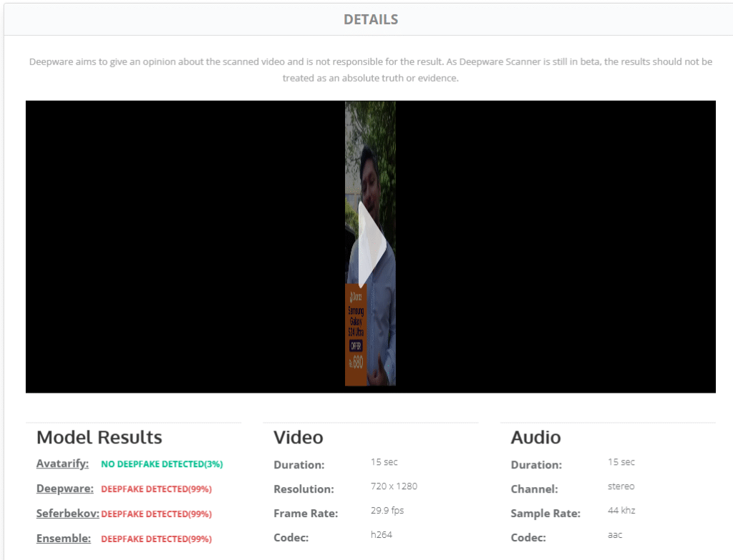Play the scanned video

coord(372,244)
